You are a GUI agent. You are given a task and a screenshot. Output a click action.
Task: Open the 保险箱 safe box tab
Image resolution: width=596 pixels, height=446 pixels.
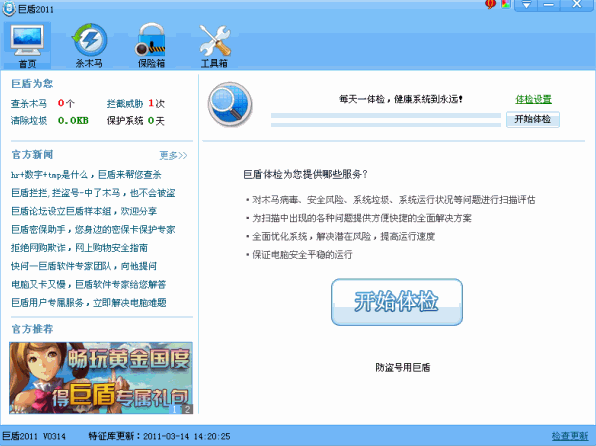click(151, 45)
